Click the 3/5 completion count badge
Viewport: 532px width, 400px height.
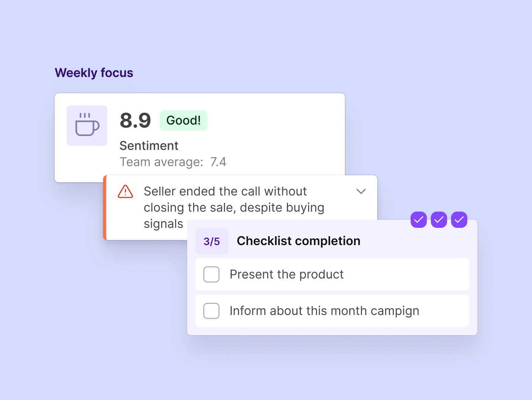pyautogui.click(x=212, y=241)
